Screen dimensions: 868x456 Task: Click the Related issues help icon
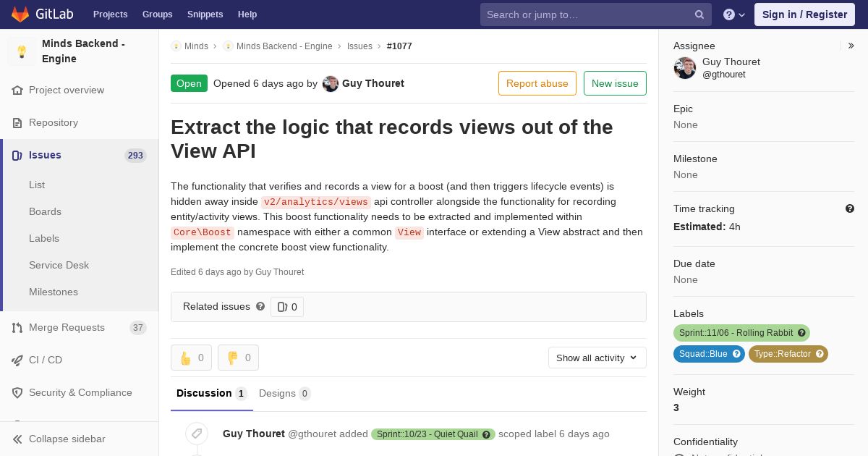[x=260, y=306]
